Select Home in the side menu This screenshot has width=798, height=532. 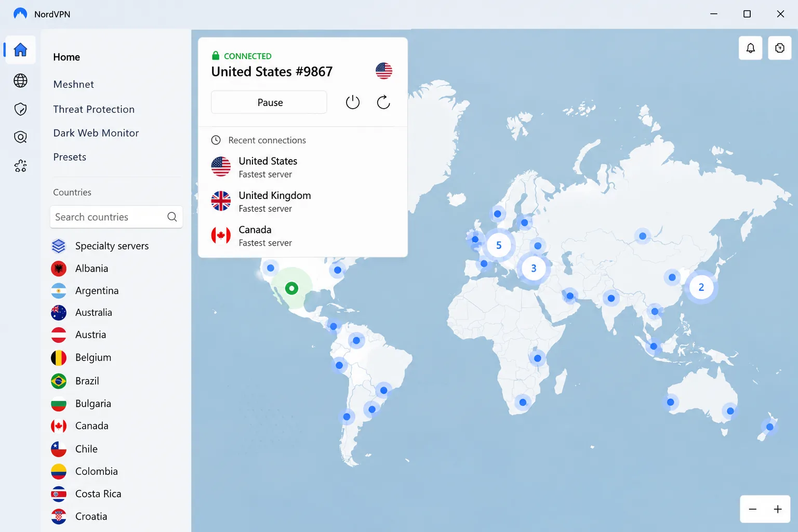(x=66, y=57)
